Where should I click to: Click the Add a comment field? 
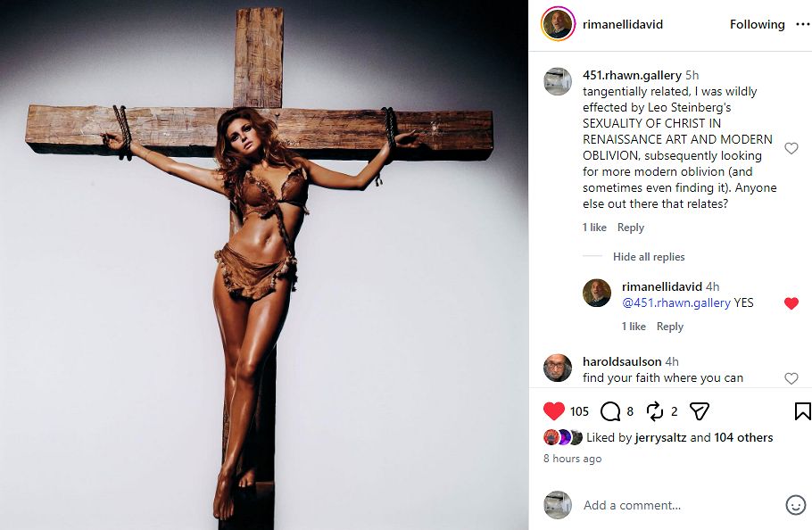[678, 505]
